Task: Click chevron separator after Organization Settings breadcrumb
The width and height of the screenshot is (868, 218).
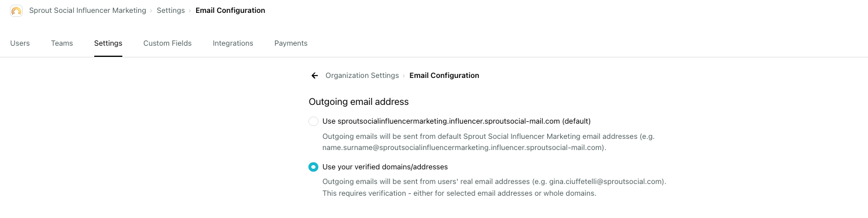Action: point(404,76)
